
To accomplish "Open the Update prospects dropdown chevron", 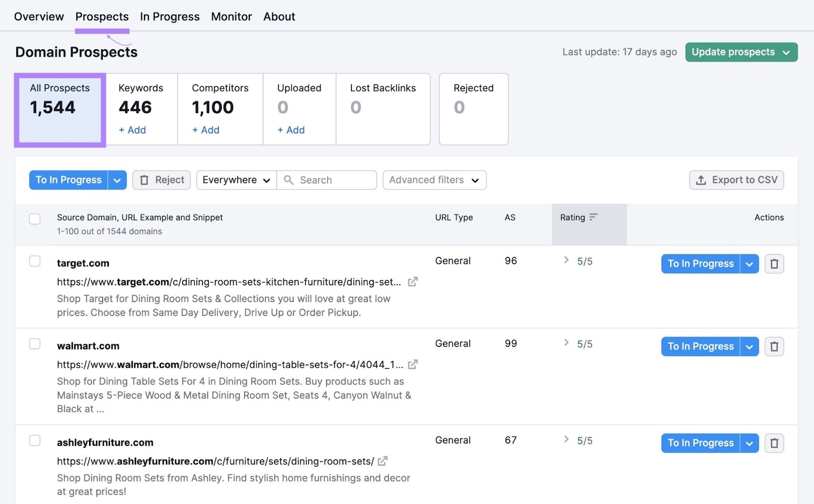I will [x=786, y=52].
